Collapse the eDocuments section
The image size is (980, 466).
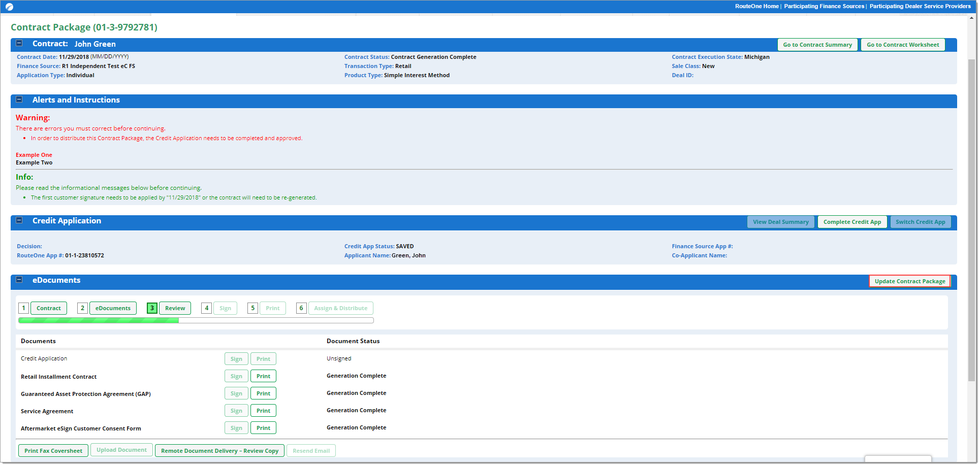[x=19, y=280]
